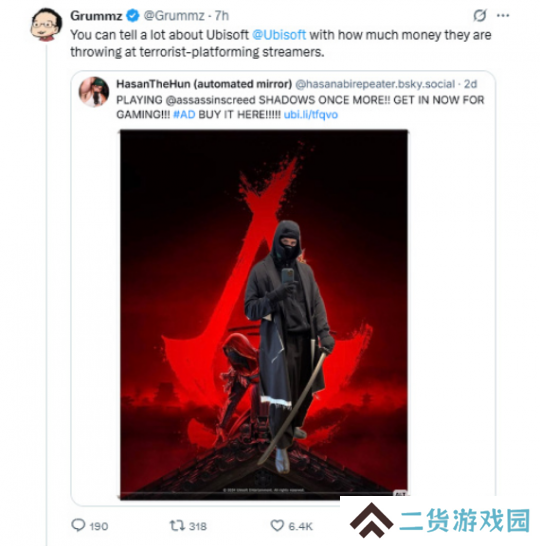Viewport: 540px width, 546px height.
Task: Click the 318 retweet count
Action: pyautogui.click(x=197, y=526)
